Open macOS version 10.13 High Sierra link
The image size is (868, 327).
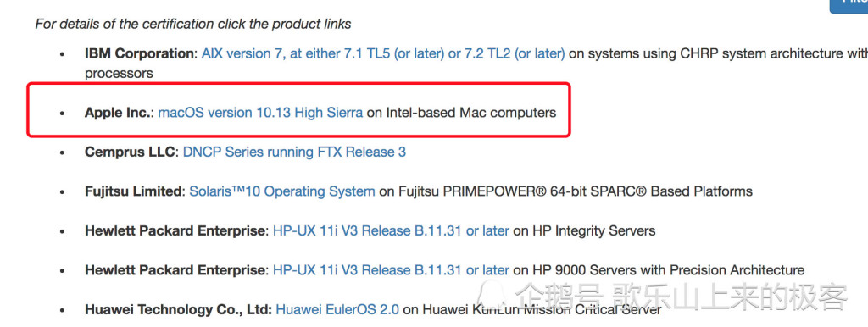pos(260,113)
